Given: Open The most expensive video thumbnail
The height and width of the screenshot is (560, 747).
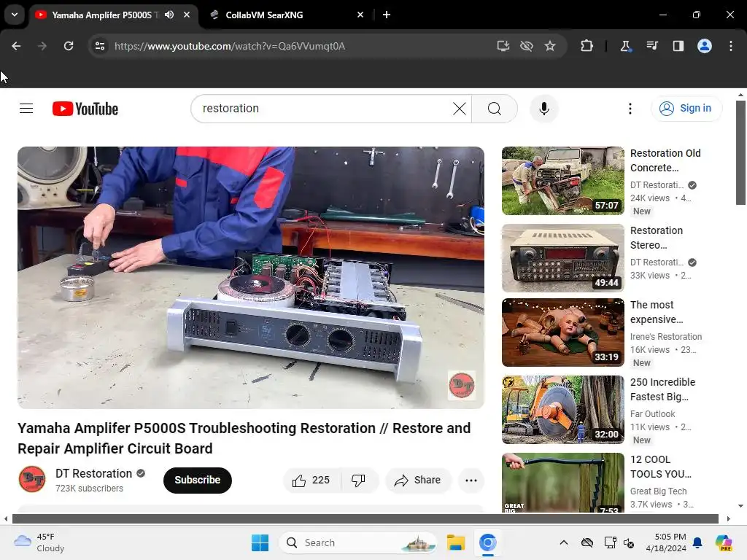Looking at the screenshot, I should pos(562,332).
